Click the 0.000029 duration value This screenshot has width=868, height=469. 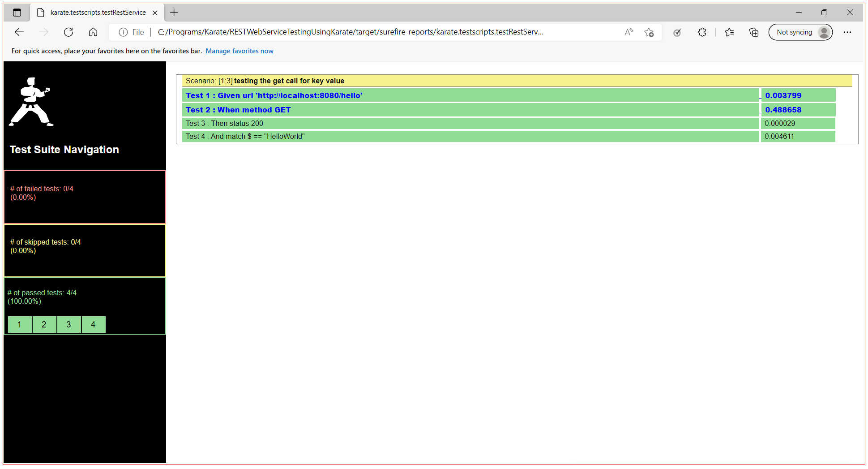(x=780, y=124)
